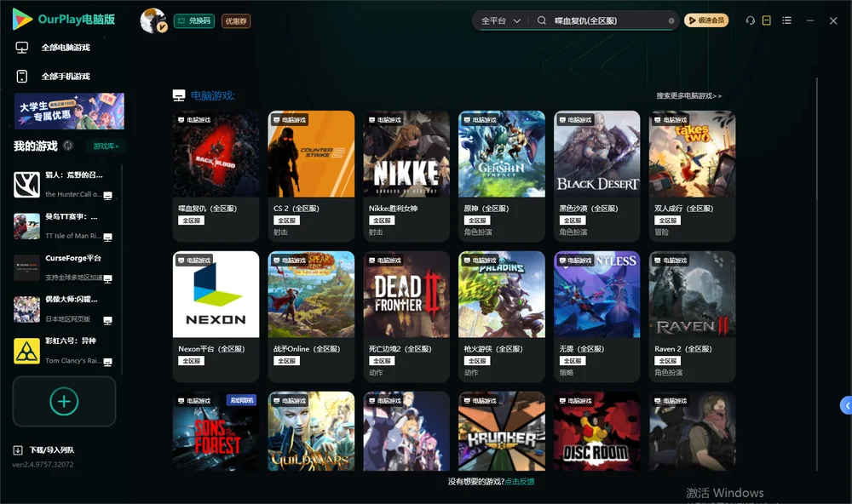This screenshot has width=852, height=504.
Task: Open the Back 4 Blood game cover
Action: click(216, 154)
